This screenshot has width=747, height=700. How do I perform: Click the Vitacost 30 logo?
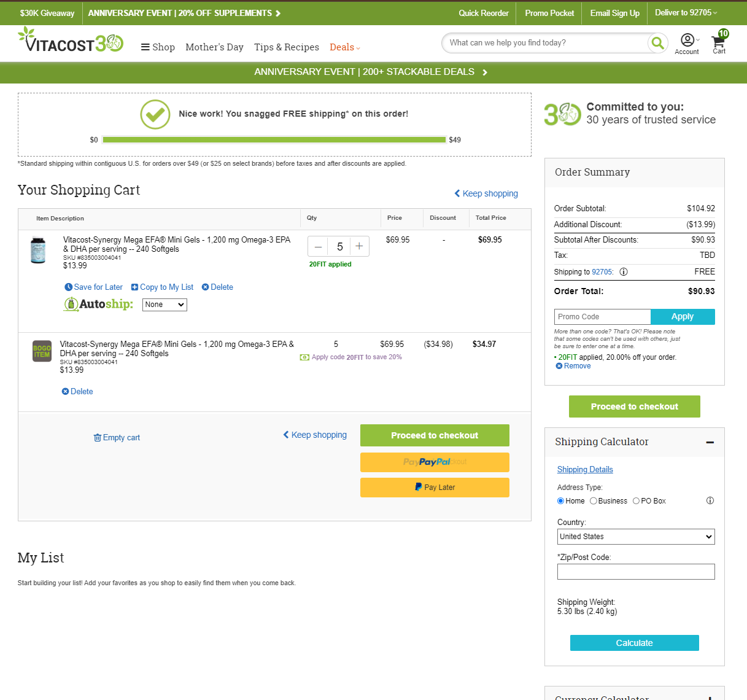[71, 41]
